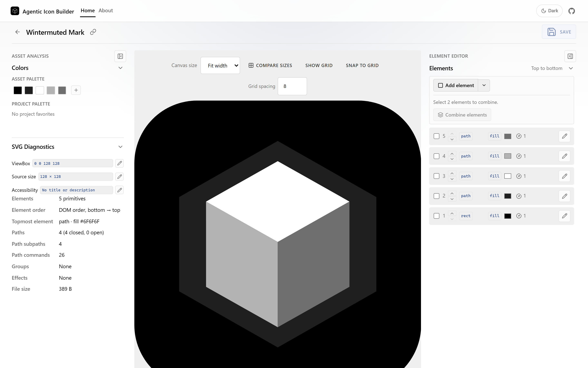Click the Grid spacing input field
This screenshot has height=368, width=588.
[x=292, y=86]
